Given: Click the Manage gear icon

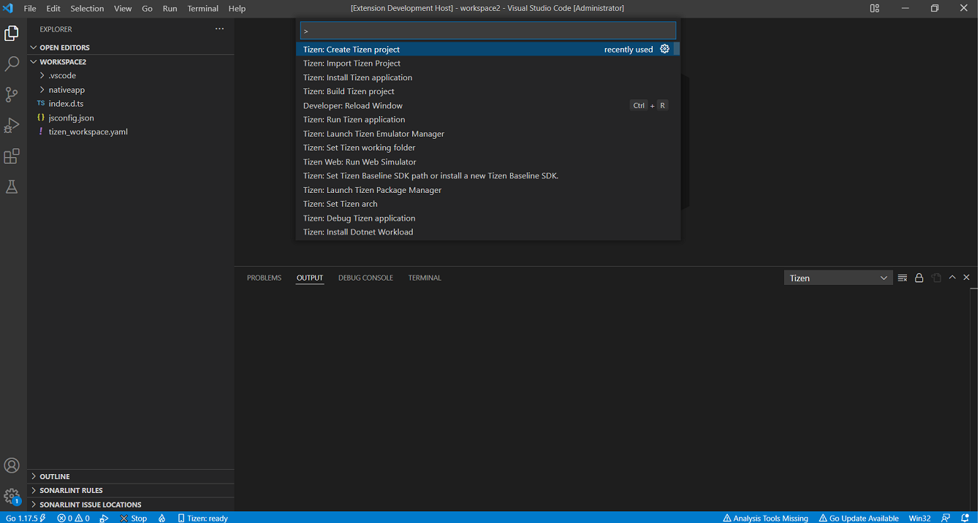Looking at the screenshot, I should pyautogui.click(x=12, y=496).
